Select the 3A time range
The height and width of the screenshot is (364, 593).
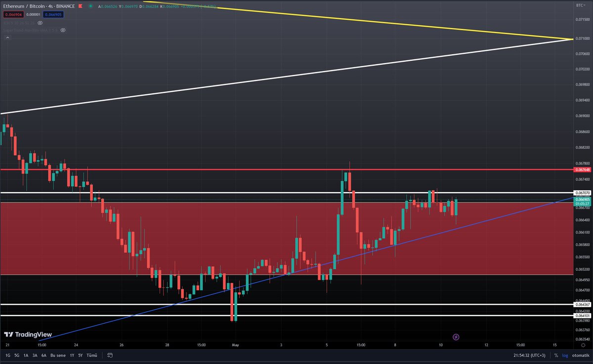[x=35, y=355]
